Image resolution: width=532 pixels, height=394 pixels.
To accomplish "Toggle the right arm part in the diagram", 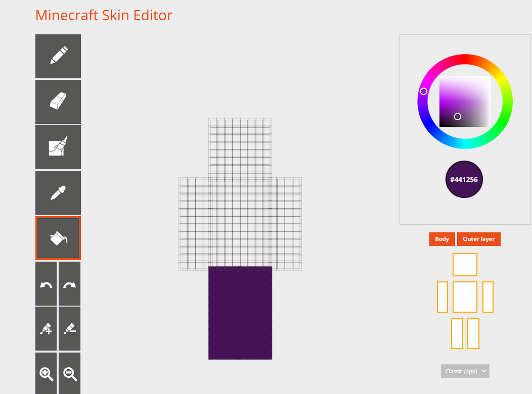I will [x=488, y=297].
